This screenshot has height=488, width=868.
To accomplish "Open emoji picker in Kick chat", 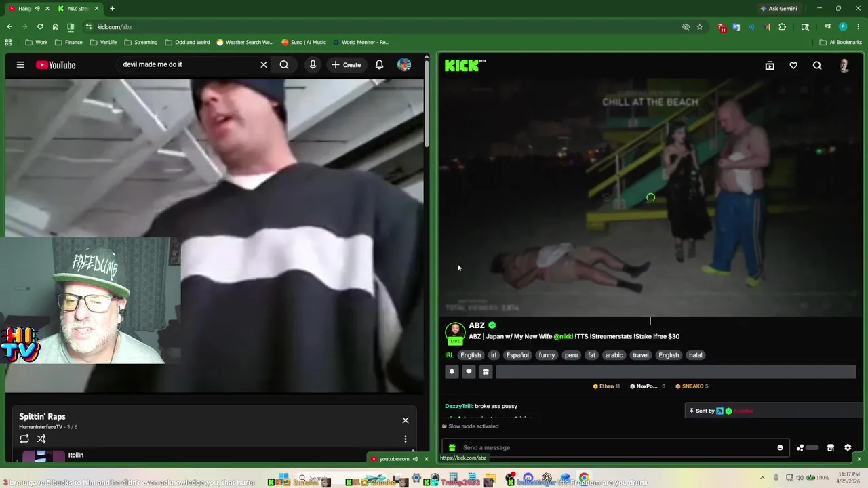I will point(780,447).
